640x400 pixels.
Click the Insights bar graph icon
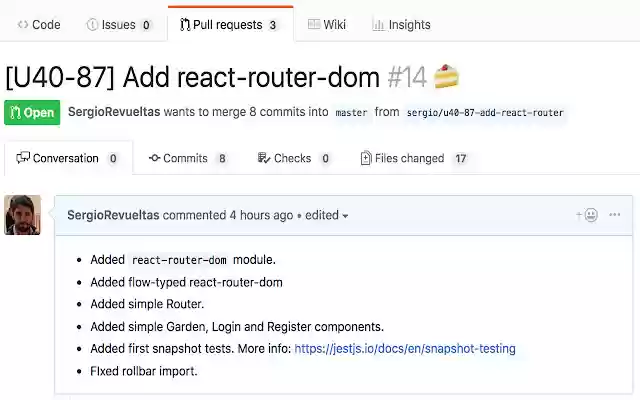click(x=378, y=25)
